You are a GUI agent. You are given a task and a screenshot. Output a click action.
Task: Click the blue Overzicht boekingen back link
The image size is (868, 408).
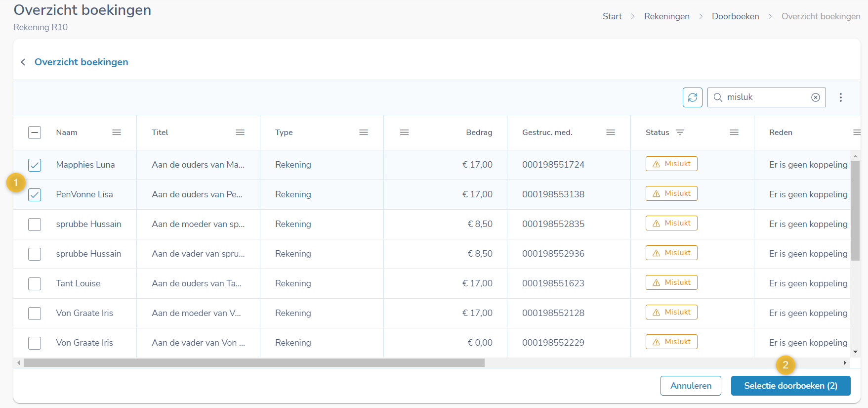coord(82,62)
